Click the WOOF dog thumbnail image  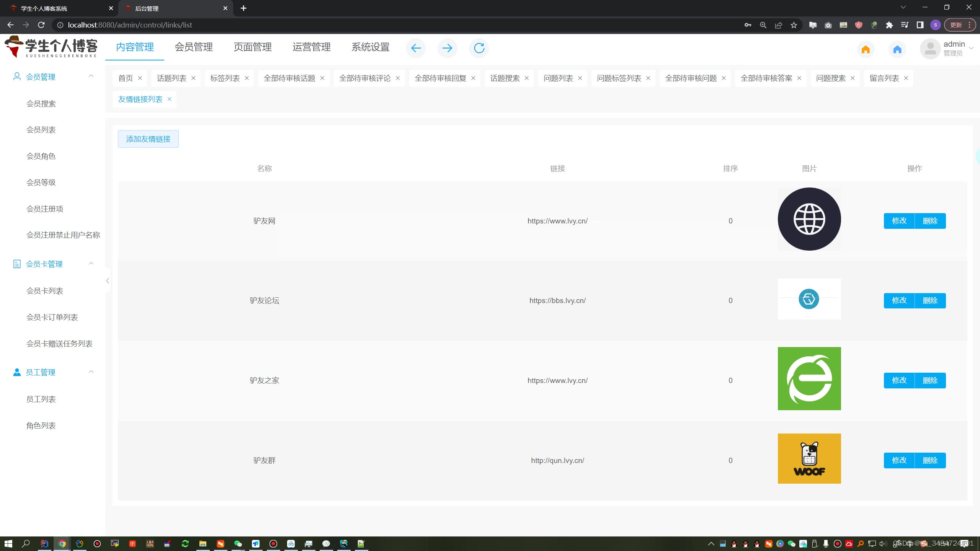(x=809, y=458)
